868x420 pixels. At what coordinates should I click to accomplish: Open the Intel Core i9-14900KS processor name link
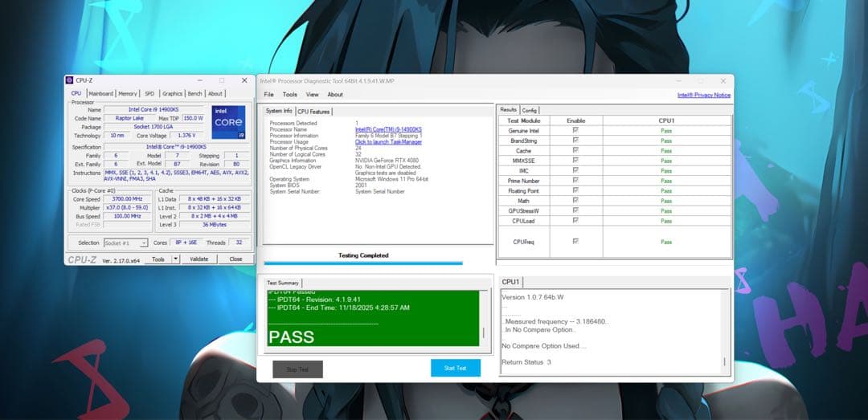point(388,129)
